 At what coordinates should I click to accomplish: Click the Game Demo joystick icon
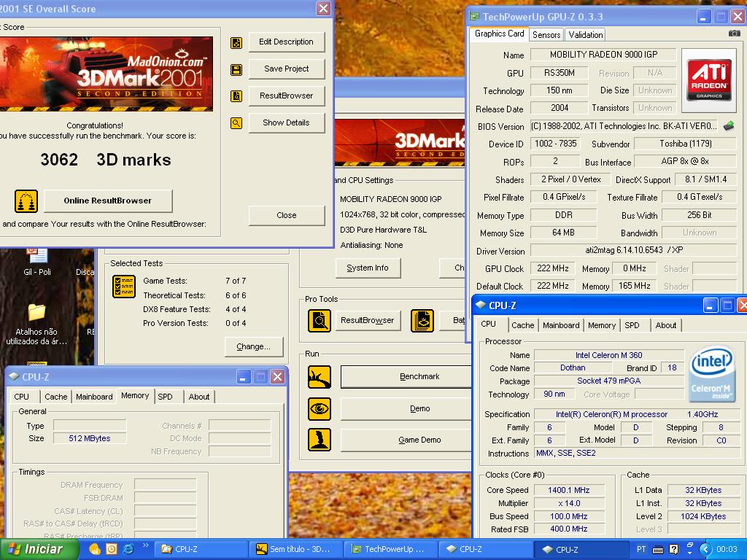pos(320,440)
